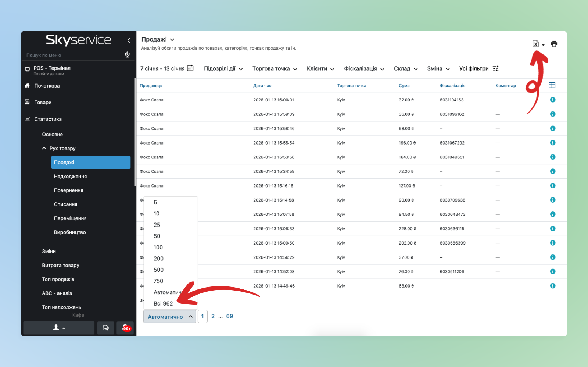The image size is (588, 367).
Task: Collapse sidebar with the left chevron
Action: point(129,40)
